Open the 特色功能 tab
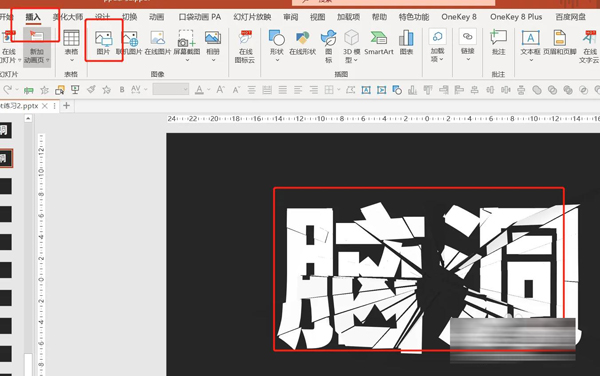 [414, 17]
